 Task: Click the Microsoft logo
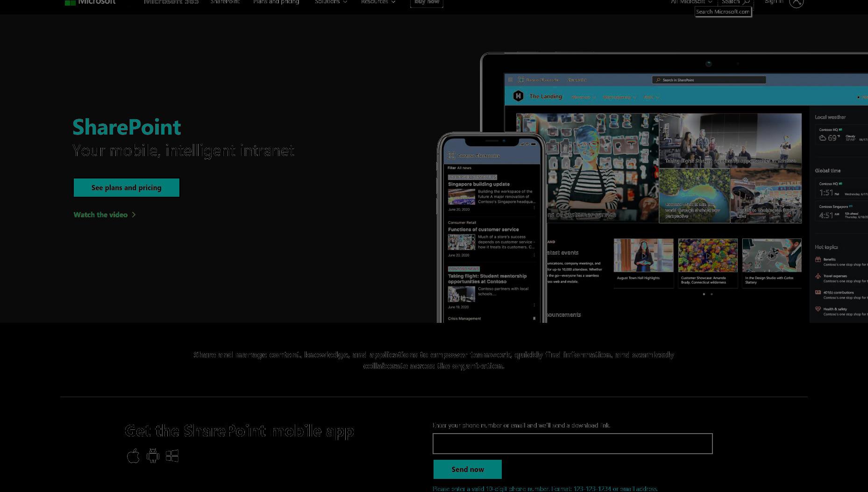click(x=90, y=2)
